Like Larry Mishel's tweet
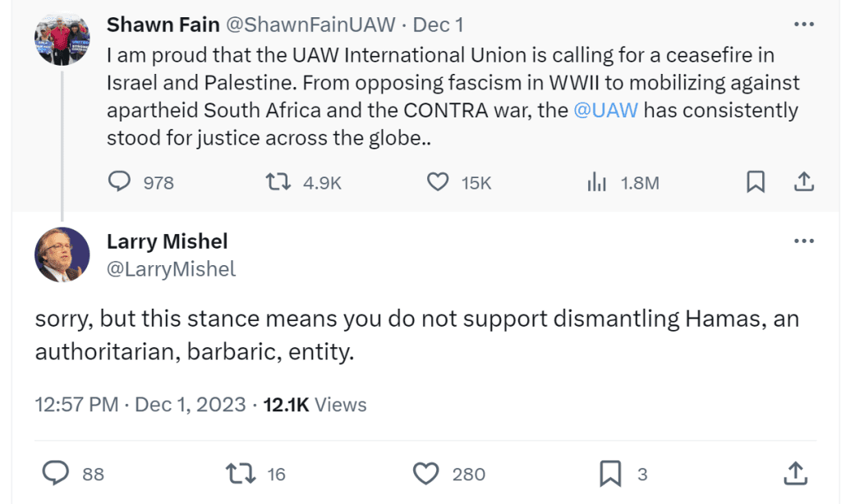The image size is (841, 504). coord(425,473)
